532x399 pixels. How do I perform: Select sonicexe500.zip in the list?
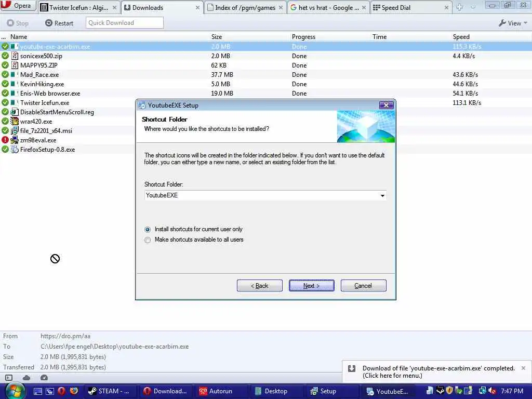[x=266, y=56]
